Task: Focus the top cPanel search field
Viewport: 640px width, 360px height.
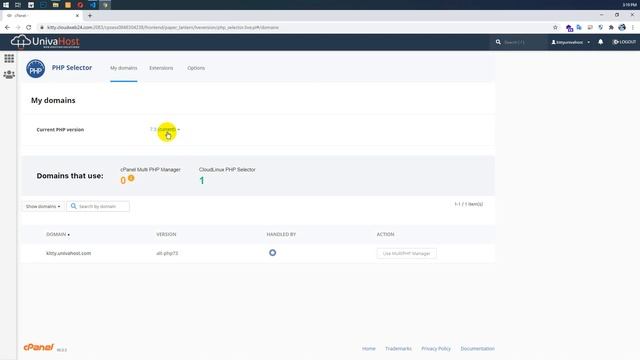Action: tap(518, 42)
